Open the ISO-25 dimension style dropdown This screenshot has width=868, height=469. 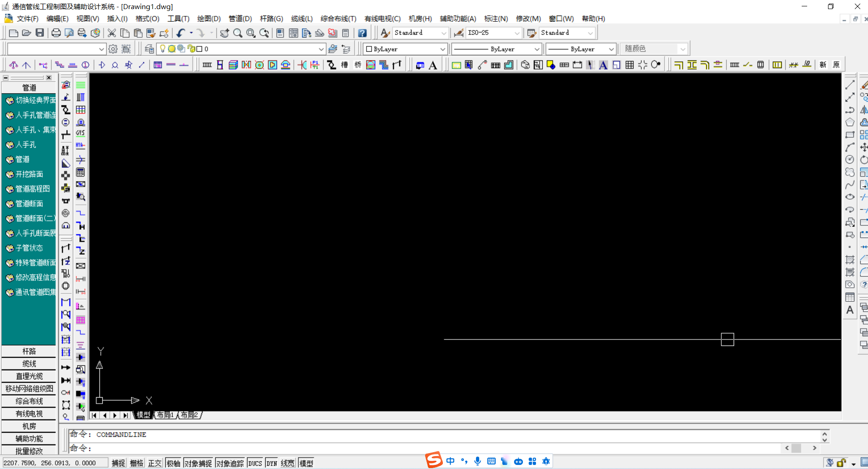click(x=493, y=33)
